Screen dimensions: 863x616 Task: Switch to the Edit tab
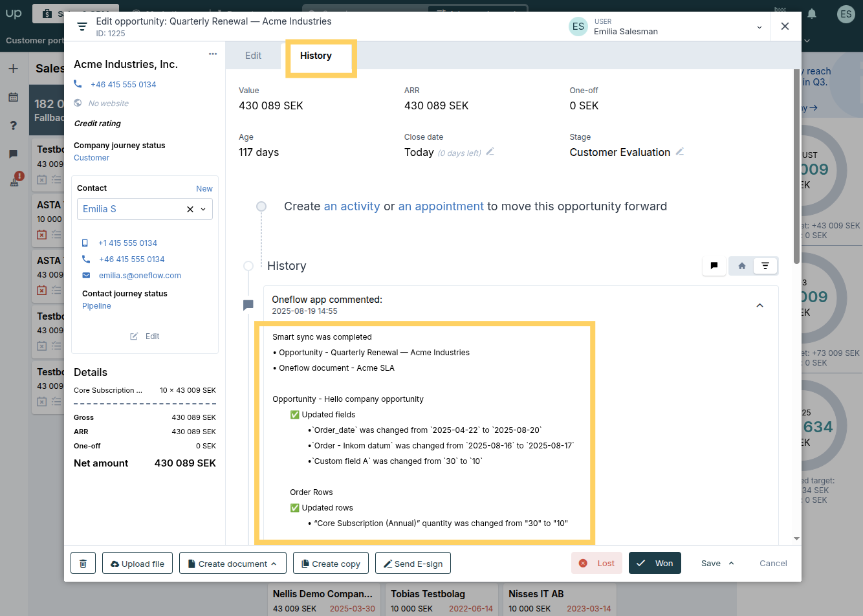tap(253, 56)
